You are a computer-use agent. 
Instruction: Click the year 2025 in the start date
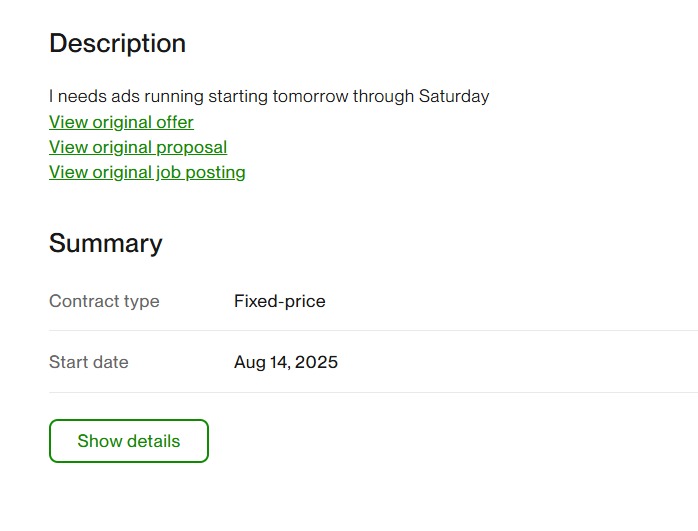pos(317,362)
